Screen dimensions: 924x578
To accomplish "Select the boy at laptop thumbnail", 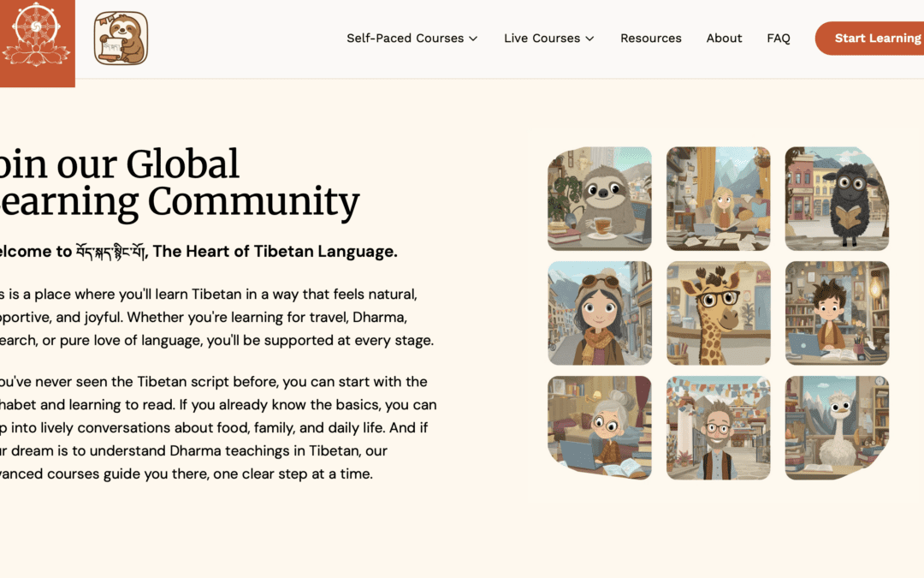I will pyautogui.click(x=837, y=313).
